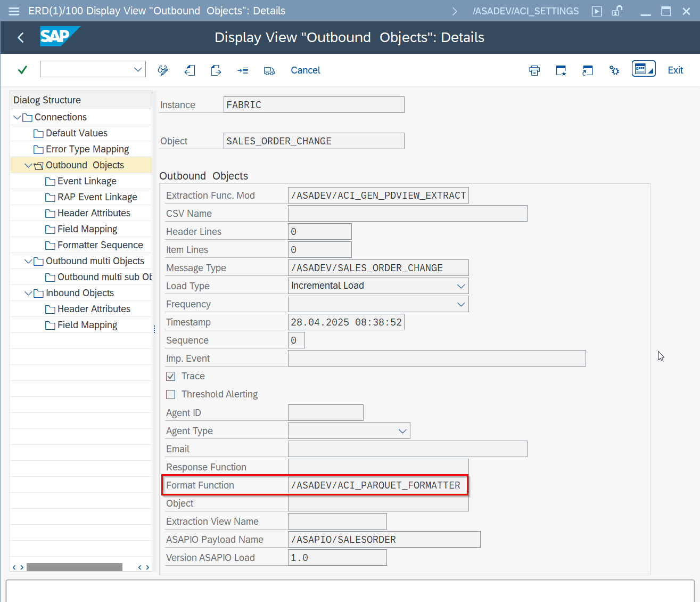This screenshot has height=602, width=700.
Task: Click the Display/Change pencil toggle icon
Action: pyautogui.click(x=163, y=70)
